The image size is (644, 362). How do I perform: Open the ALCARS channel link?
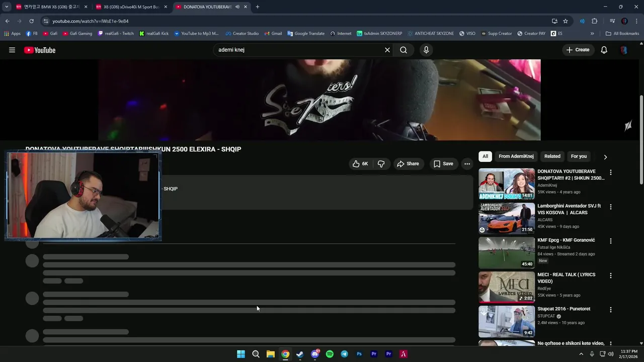545,220
